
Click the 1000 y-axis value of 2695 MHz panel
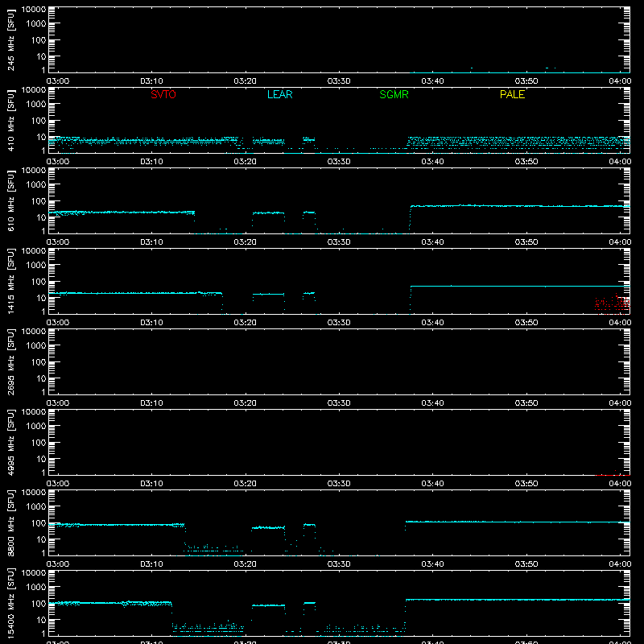click(x=36, y=346)
